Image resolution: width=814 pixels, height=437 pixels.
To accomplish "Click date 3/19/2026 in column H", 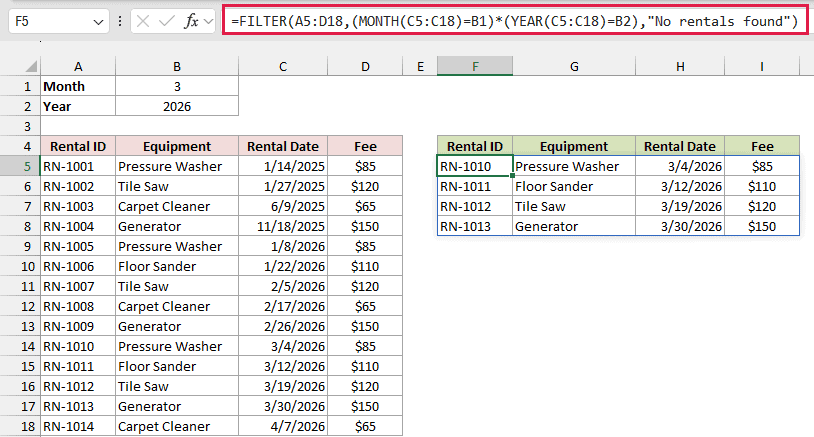I will [680, 206].
